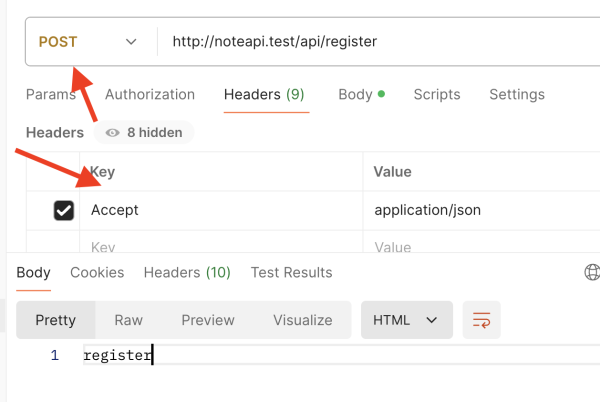Open the Authorization tab
This screenshot has height=402, width=600.
click(x=150, y=95)
